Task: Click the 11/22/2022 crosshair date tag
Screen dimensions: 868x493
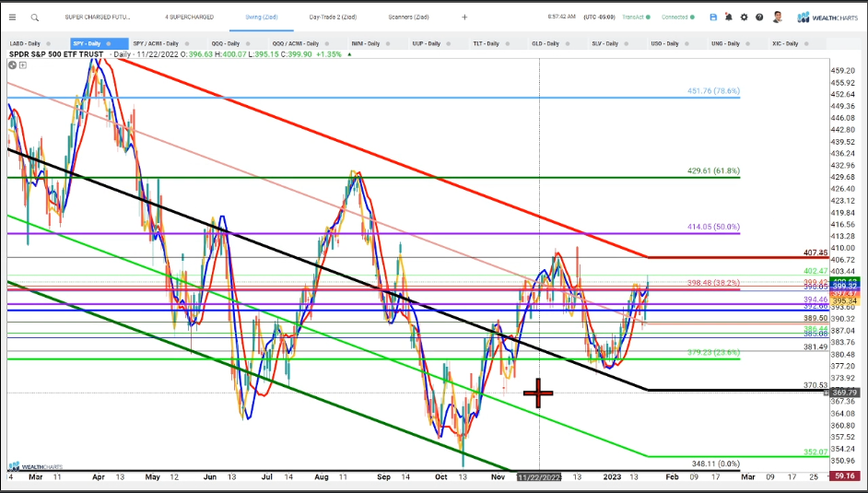Action: pyautogui.click(x=539, y=477)
